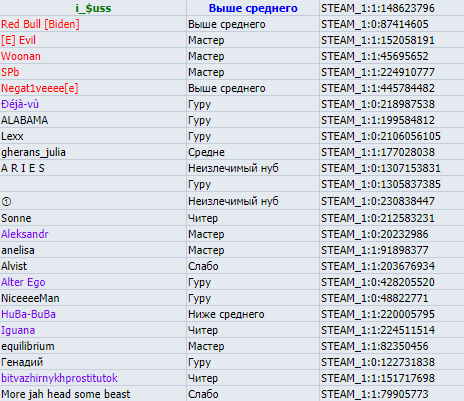The width and height of the screenshot is (464, 401).
Task: Select Steam ID STEAM_1:1:148623796
Action: (378, 8)
